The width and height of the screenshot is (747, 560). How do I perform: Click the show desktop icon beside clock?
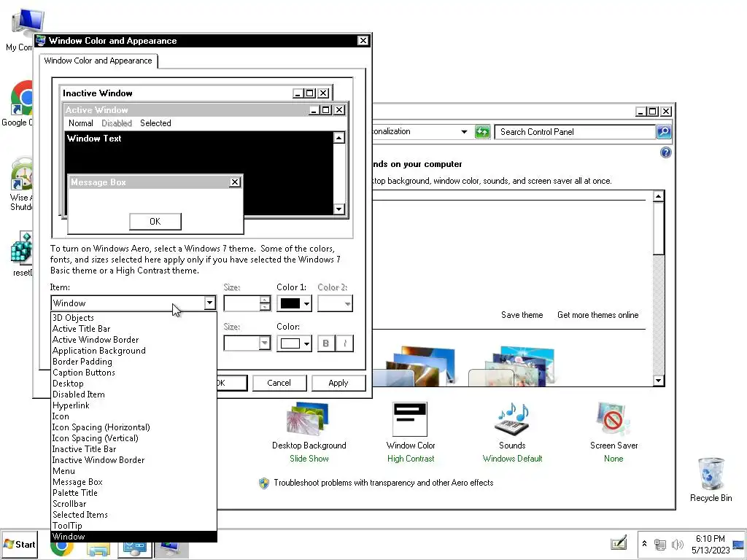(738, 544)
